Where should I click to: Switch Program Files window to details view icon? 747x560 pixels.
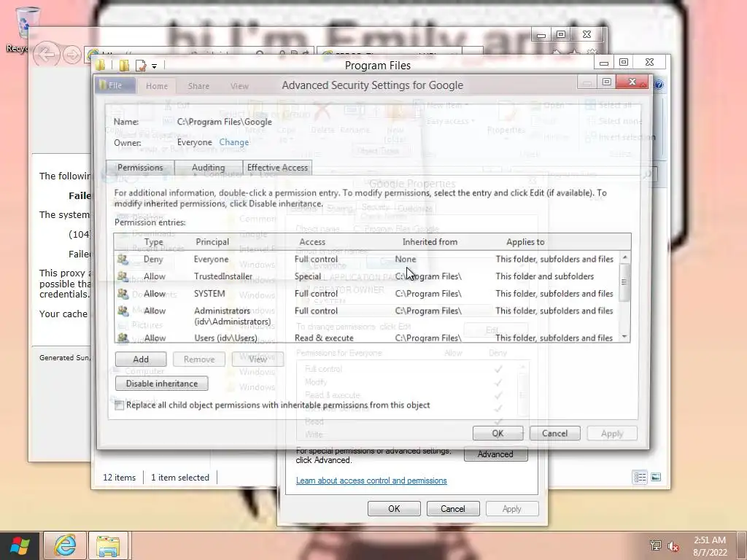pos(640,477)
